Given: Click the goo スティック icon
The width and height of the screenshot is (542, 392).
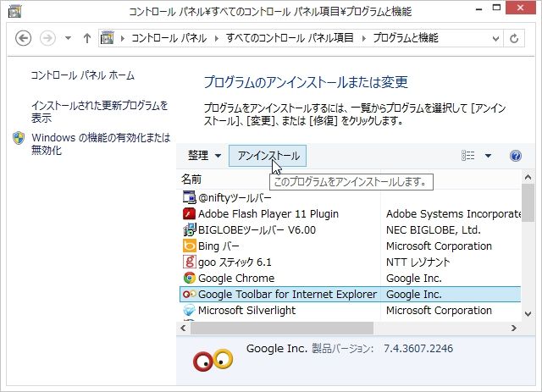Looking at the screenshot, I should coord(189,262).
